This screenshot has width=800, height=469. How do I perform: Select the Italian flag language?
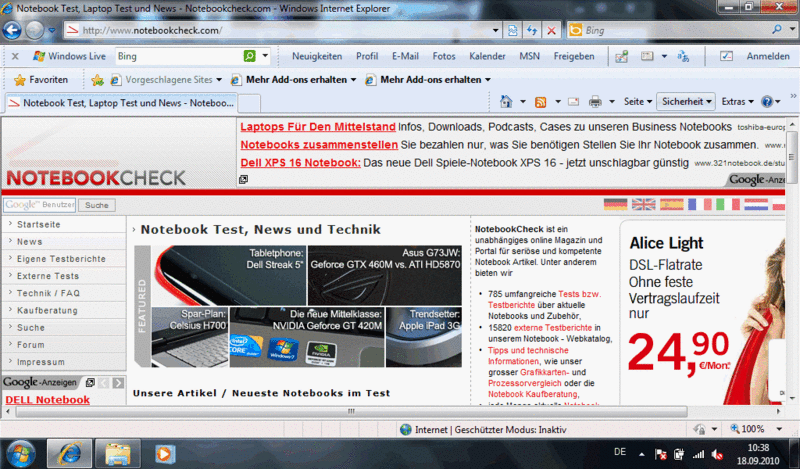click(x=728, y=205)
